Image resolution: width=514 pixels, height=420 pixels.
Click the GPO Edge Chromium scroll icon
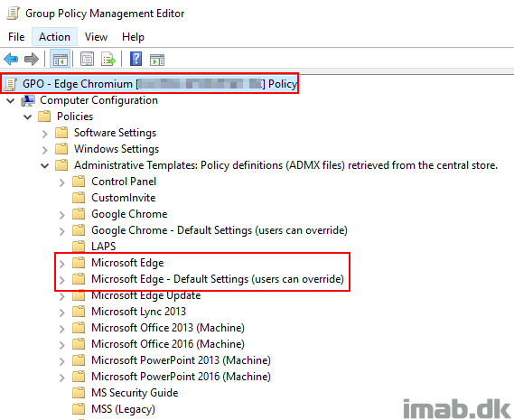point(11,84)
